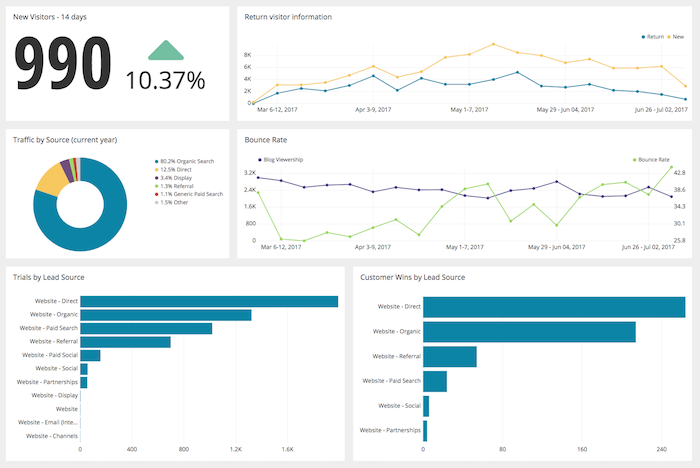Screen dimensions: 700x468
Task: Click the New Visitors - 14 days title
Action: tap(50, 17)
